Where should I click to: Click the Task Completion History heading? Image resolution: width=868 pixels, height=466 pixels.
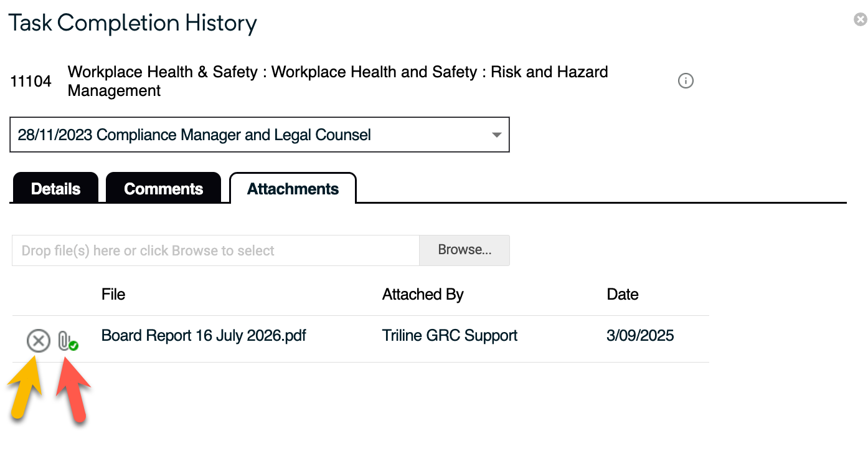coord(133,24)
